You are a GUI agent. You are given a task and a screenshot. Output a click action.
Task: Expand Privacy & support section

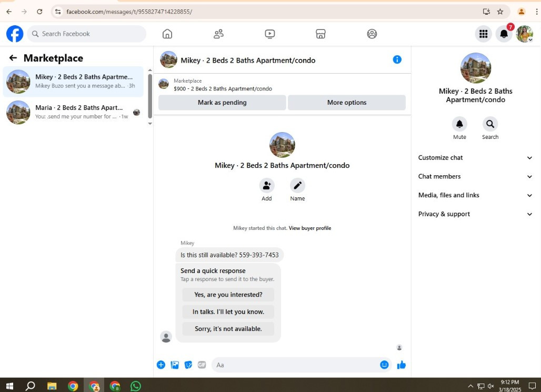[475, 214]
